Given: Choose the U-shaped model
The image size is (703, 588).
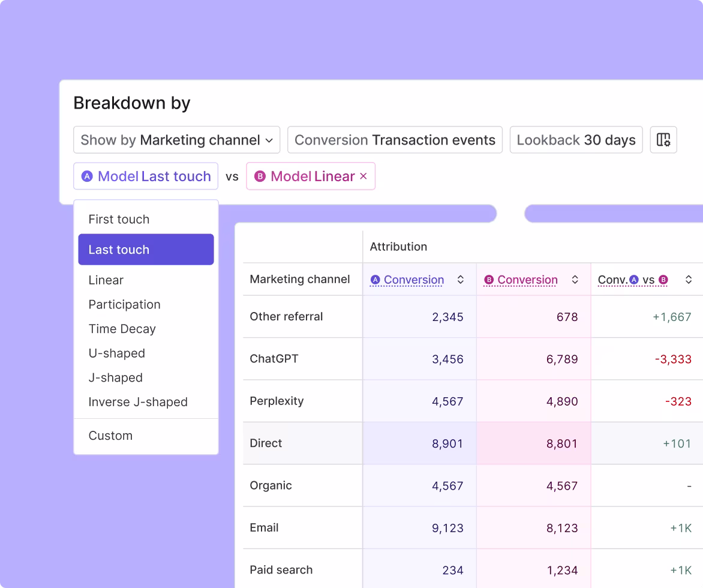Looking at the screenshot, I should 116,353.
